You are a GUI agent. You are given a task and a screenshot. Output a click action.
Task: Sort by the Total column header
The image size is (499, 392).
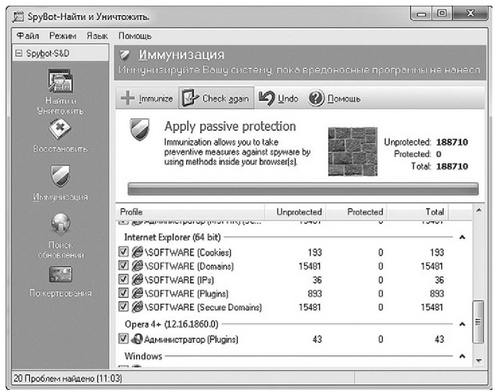[x=418, y=212]
